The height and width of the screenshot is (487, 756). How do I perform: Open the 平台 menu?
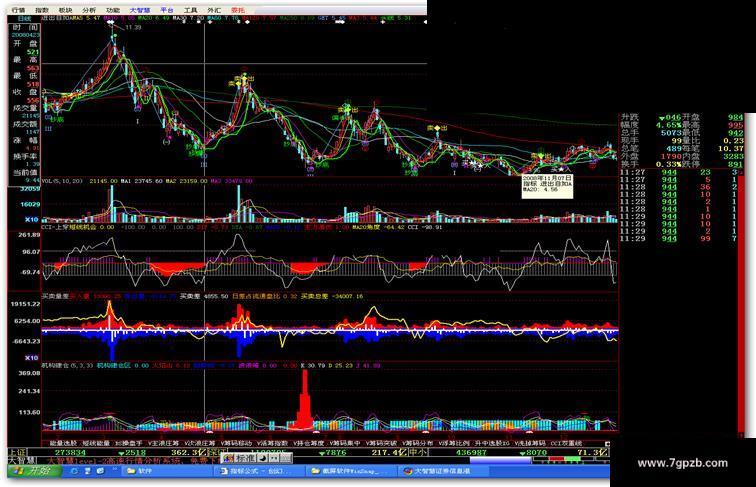[x=167, y=10]
